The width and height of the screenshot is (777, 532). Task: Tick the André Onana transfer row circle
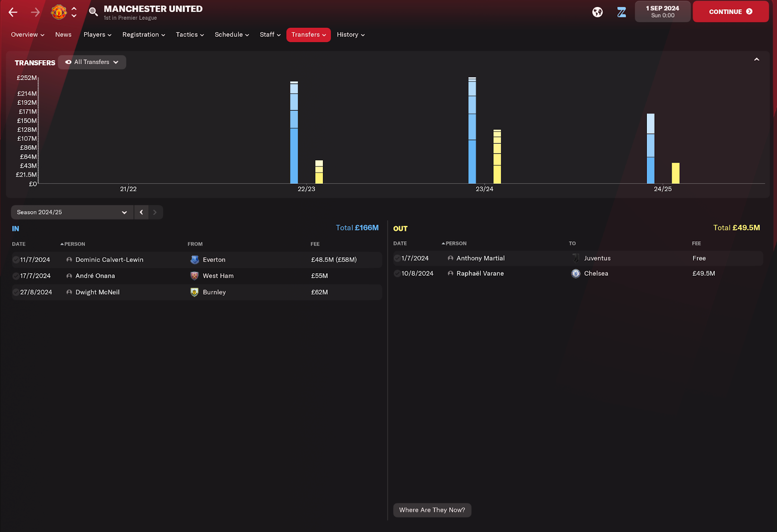16,276
